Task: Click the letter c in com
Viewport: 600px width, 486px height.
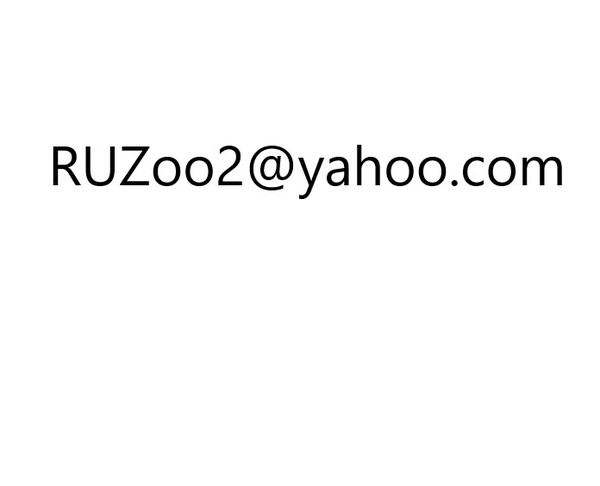Action: point(474,171)
